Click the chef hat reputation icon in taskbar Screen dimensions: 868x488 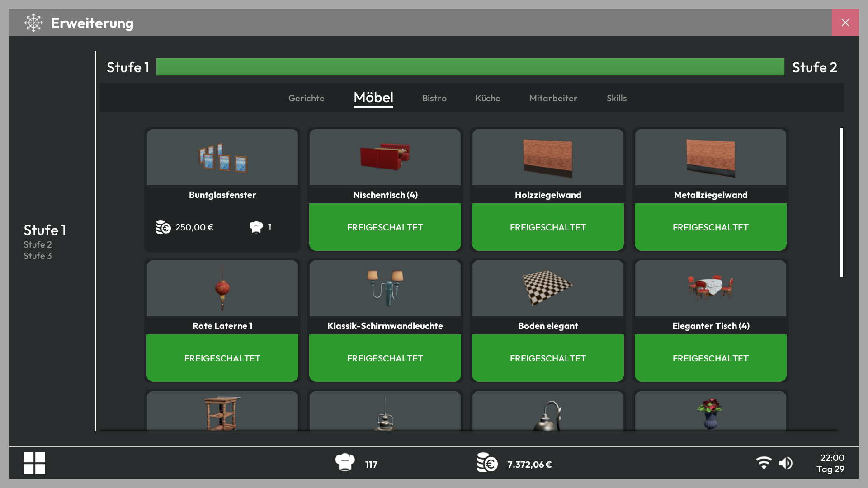coord(345,462)
